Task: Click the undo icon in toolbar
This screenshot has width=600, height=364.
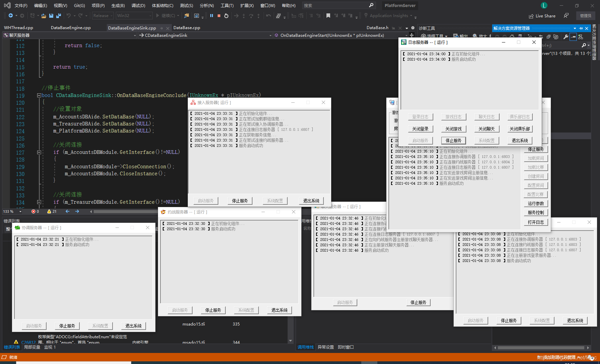Action: pyautogui.click(x=69, y=16)
